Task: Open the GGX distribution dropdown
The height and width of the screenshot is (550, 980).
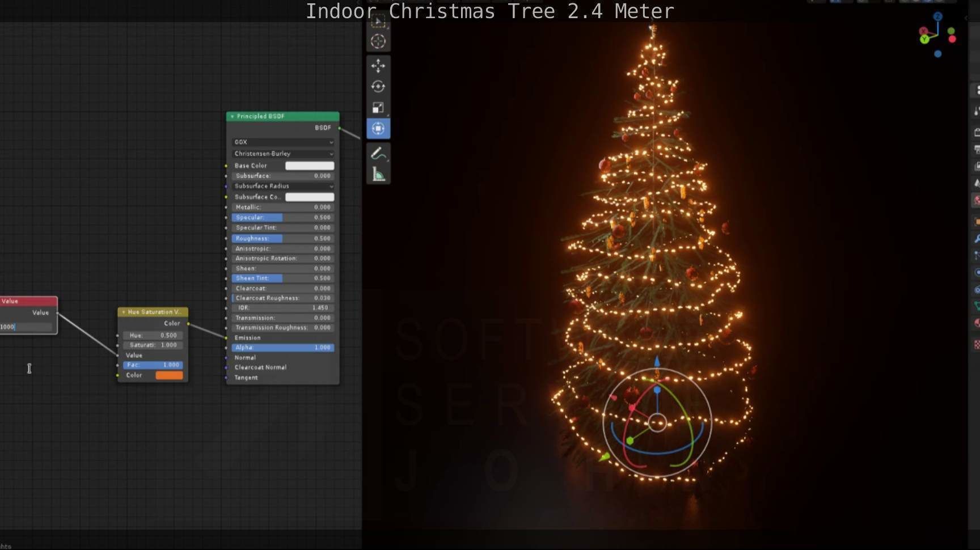Action: (x=283, y=142)
